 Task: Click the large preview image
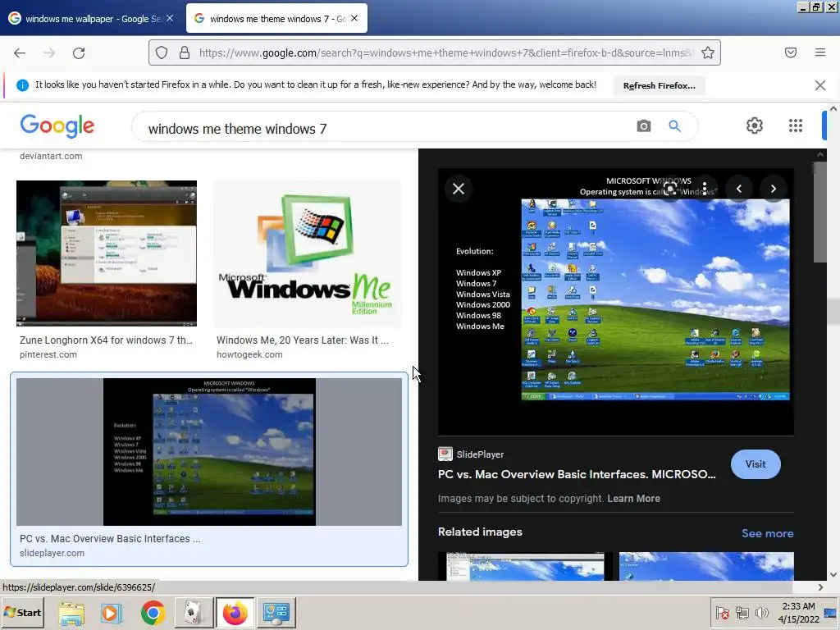click(x=616, y=302)
